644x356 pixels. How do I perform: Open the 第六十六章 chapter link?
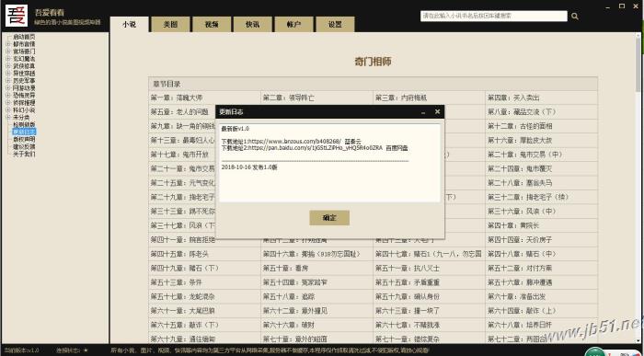[x=289, y=325]
